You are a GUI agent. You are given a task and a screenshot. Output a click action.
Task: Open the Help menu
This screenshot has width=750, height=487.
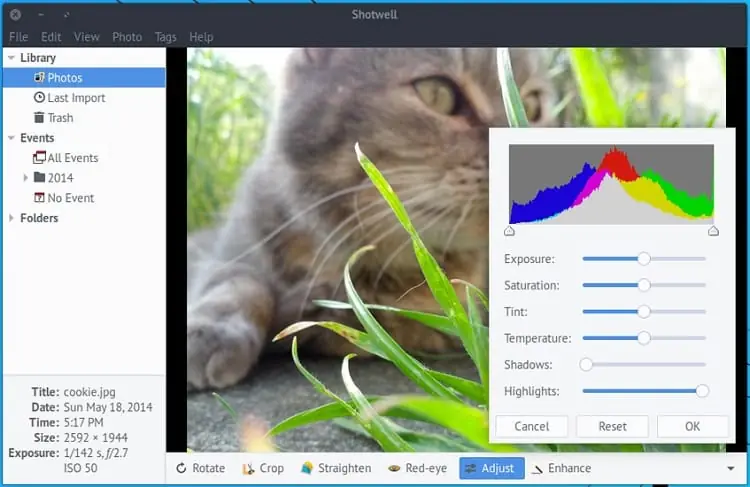pyautogui.click(x=201, y=37)
